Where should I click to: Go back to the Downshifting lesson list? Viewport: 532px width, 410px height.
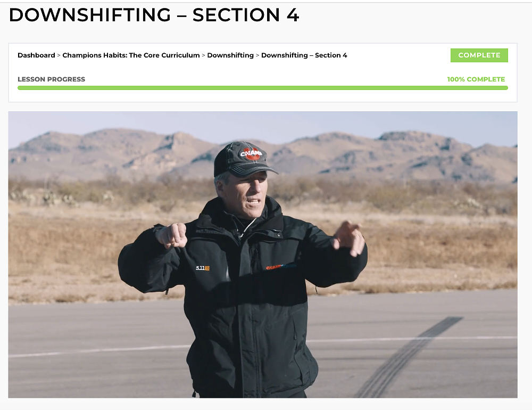point(230,55)
